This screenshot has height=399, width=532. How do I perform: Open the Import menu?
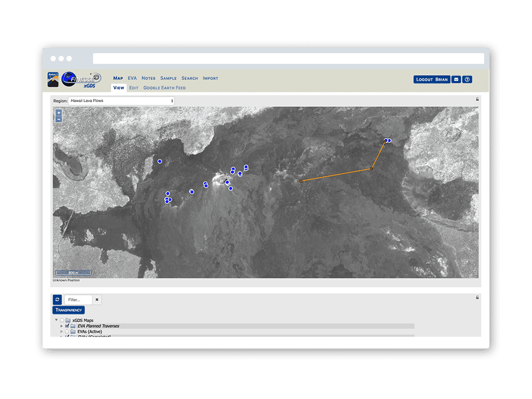(x=210, y=78)
